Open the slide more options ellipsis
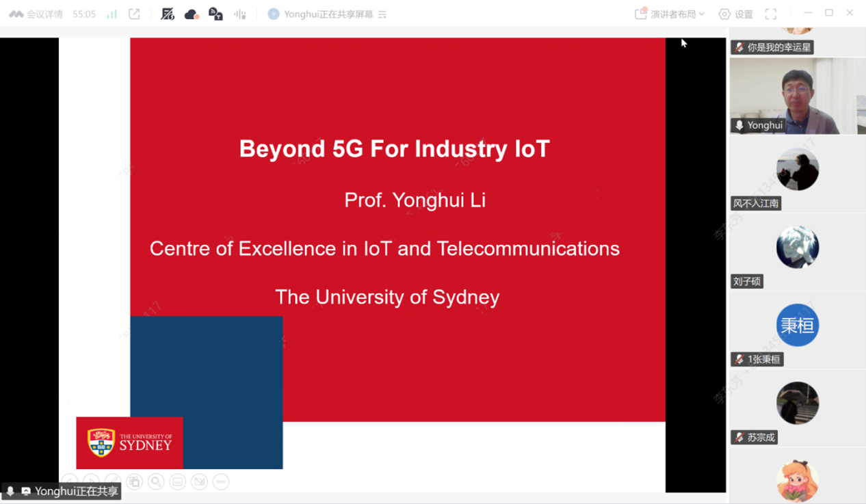Screen dimensions: 866x504 pos(221,482)
